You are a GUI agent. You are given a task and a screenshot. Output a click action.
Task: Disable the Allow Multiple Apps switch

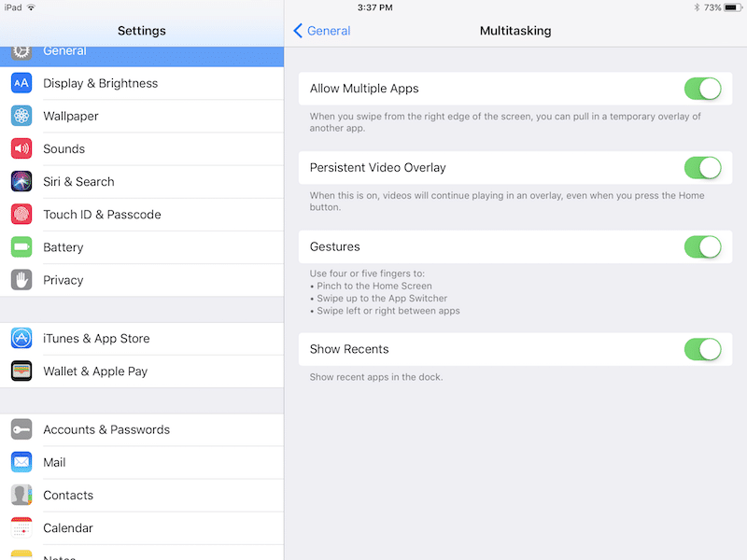pos(702,89)
